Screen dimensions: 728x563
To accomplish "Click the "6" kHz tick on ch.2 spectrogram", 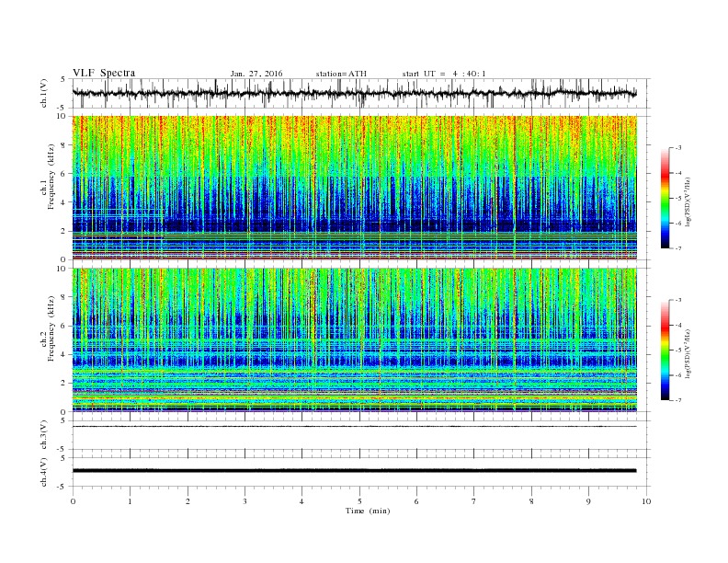I will tap(64, 326).
